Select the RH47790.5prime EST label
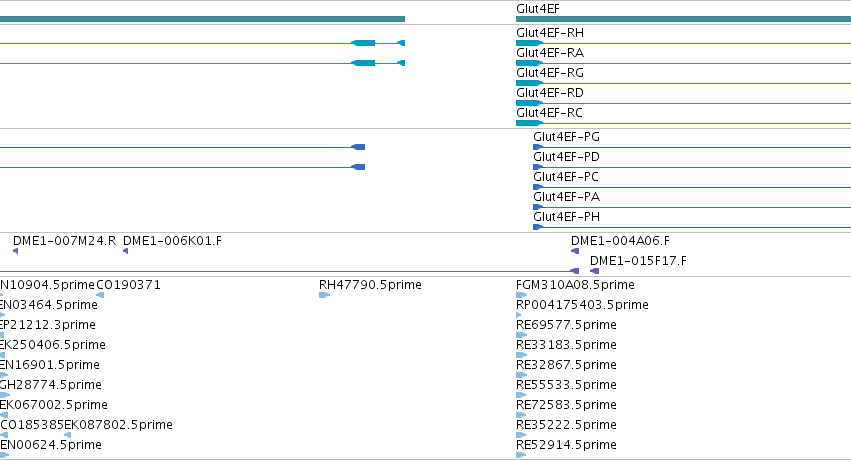The height and width of the screenshot is (460, 851). click(x=370, y=285)
